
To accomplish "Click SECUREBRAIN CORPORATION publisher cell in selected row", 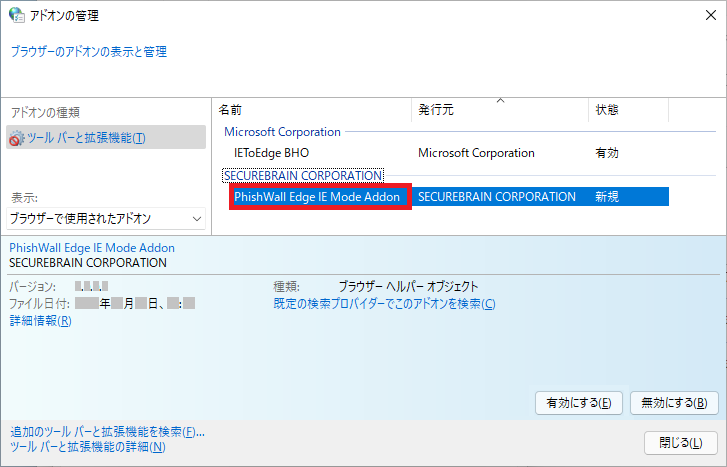I will [497, 197].
